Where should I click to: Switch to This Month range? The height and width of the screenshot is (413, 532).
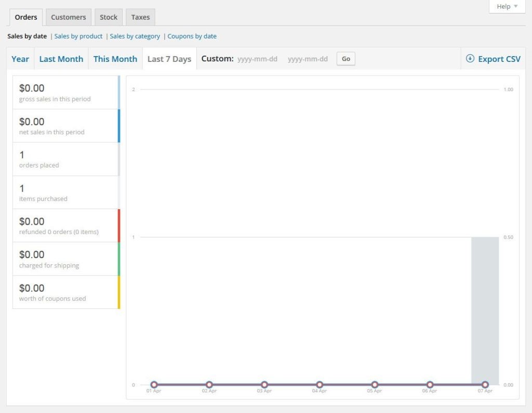pyautogui.click(x=115, y=59)
